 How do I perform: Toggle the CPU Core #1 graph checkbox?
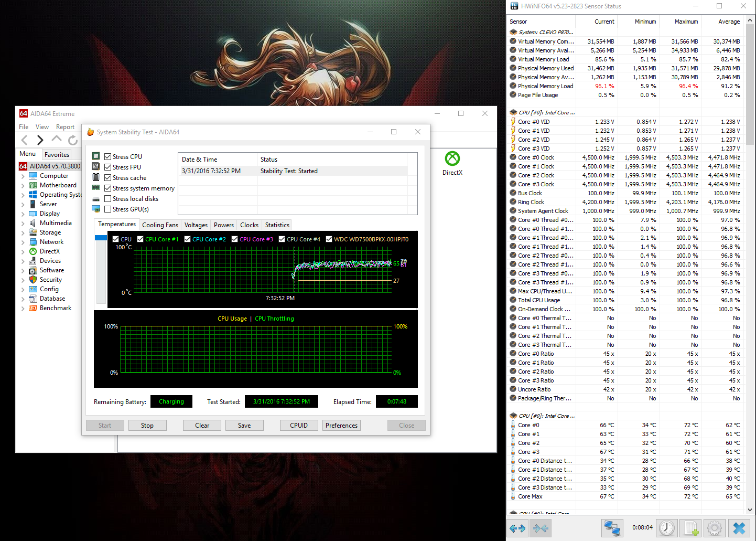[141, 239]
